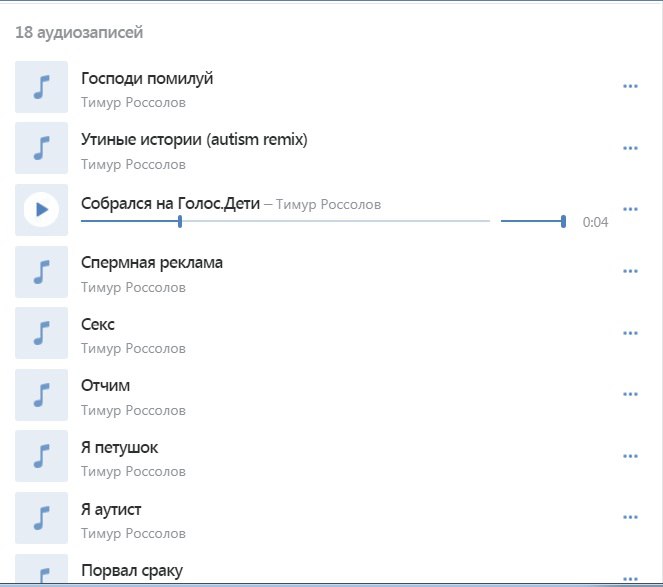Expand three-dot menu for Отчим track
This screenshot has width=663, height=587.
pos(630,395)
